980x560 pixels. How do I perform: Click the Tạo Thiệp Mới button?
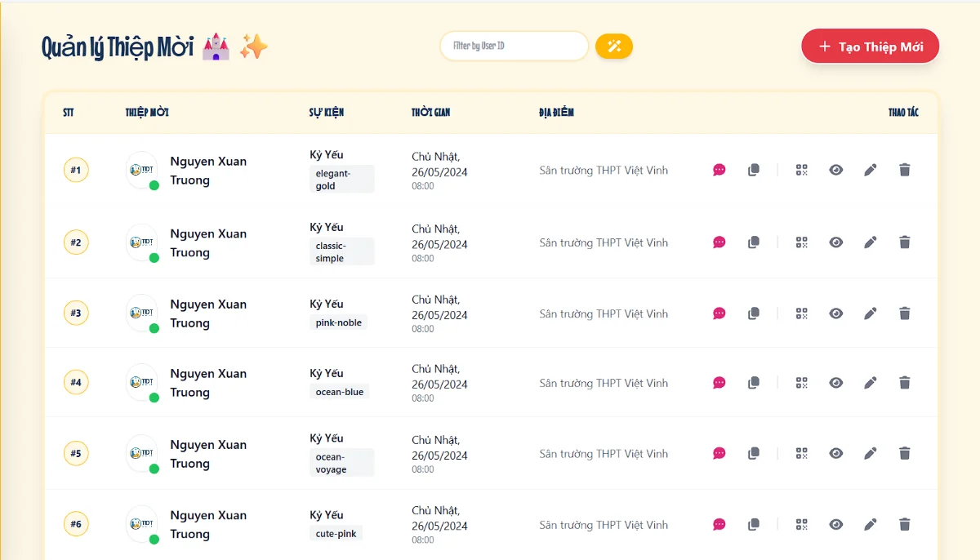[x=870, y=47]
